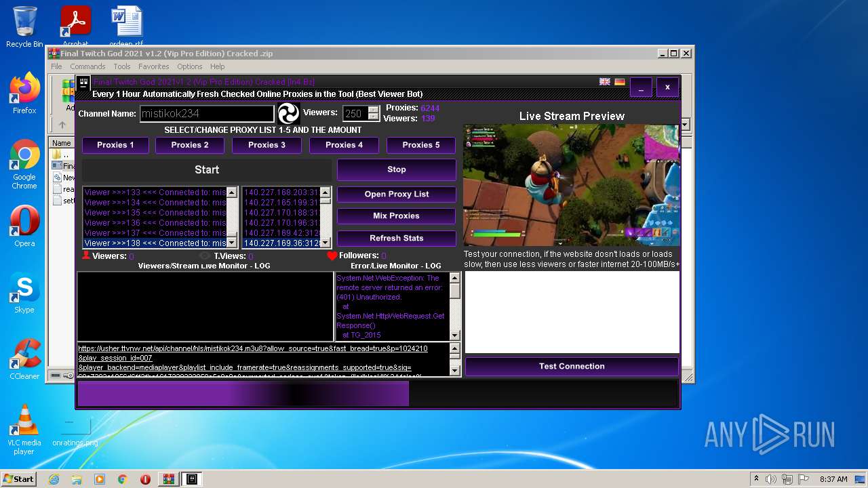Select the Proxies 1 list
868x488 pixels.
[x=115, y=145]
